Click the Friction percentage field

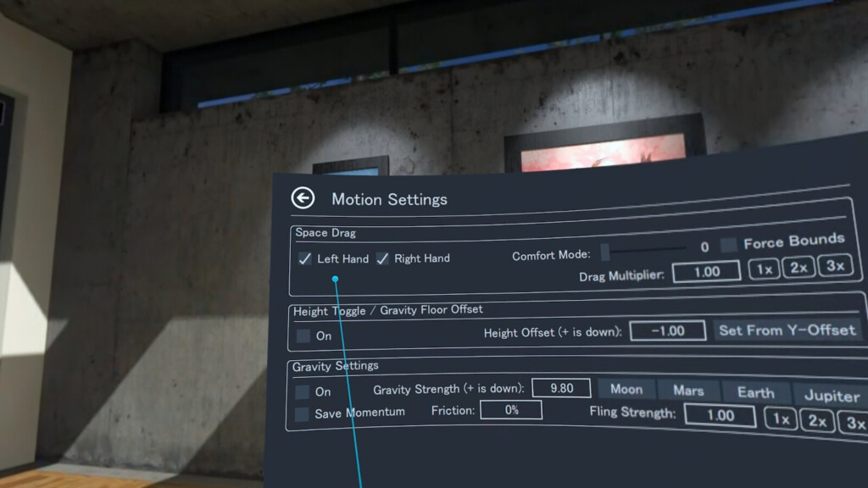point(511,410)
